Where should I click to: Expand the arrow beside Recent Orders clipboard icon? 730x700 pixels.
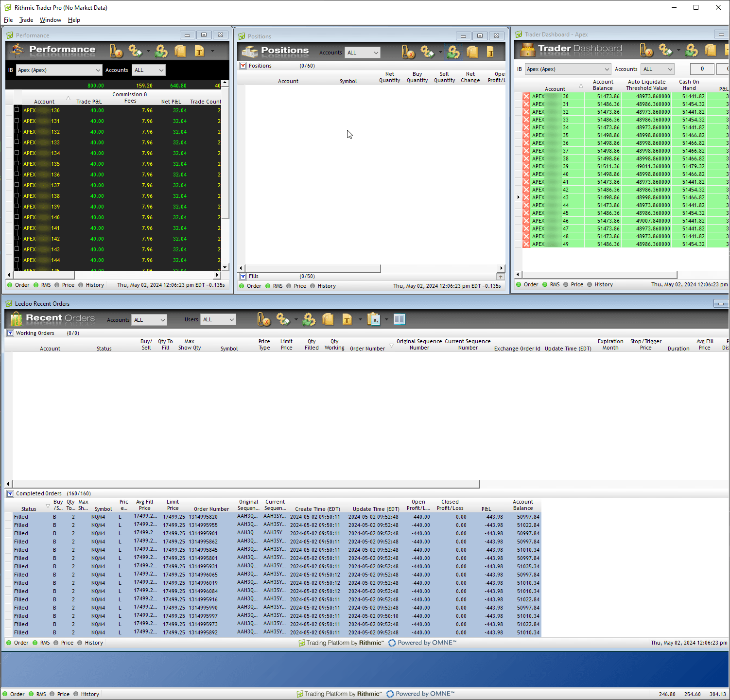point(386,319)
